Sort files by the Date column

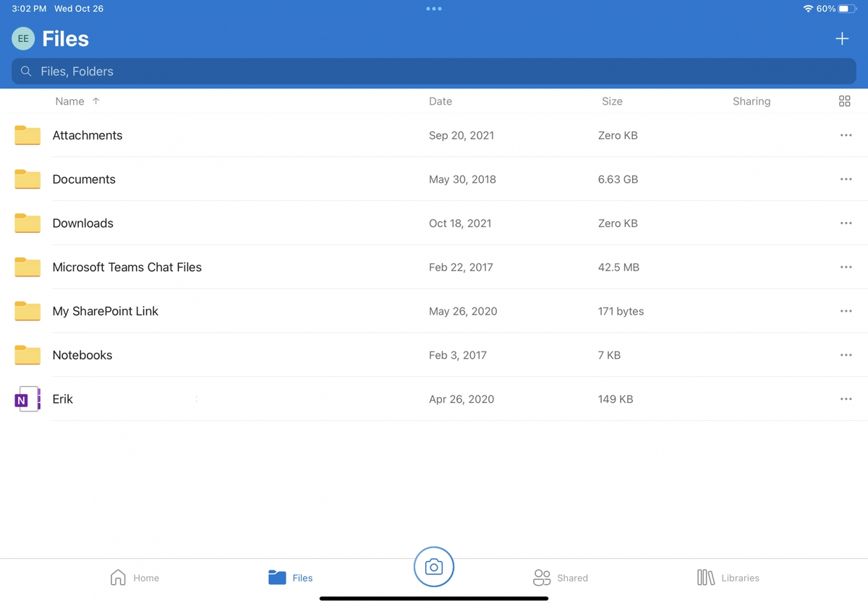pyautogui.click(x=441, y=101)
